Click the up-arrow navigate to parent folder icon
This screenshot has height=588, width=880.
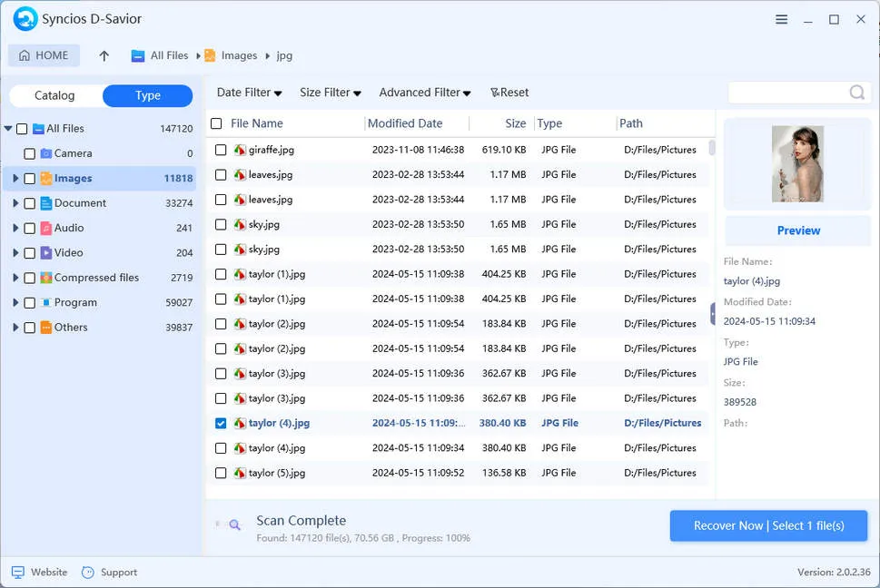click(104, 55)
